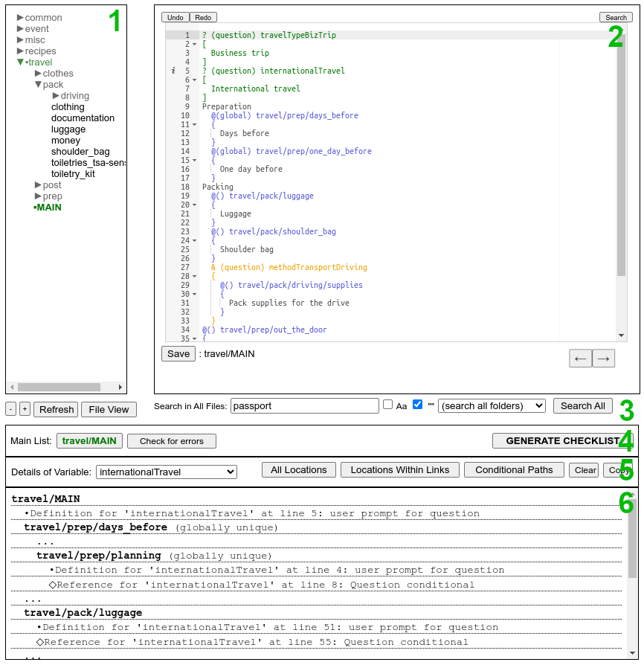This screenshot has width=644, height=665.
Task: Expand the post subfolder
Action: (x=38, y=185)
